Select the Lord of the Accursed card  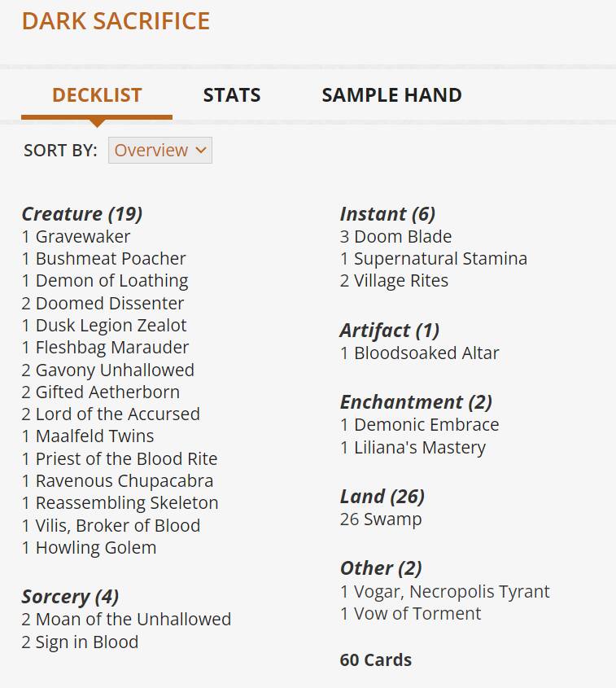[x=117, y=414]
